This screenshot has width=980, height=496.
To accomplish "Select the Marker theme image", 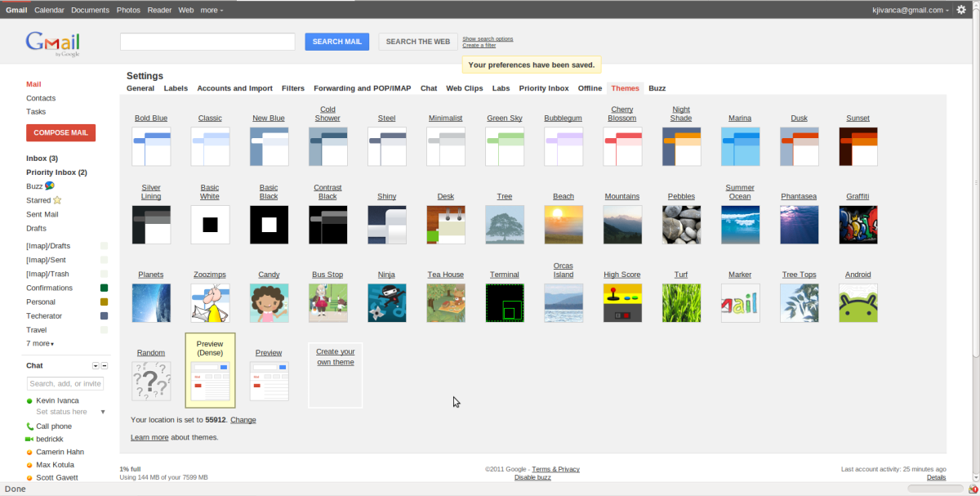I will coord(741,303).
